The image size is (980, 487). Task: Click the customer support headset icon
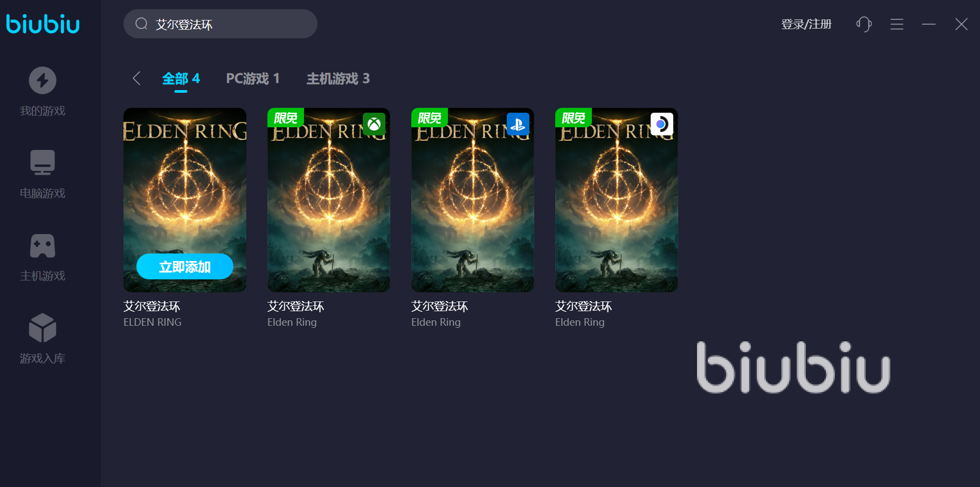pos(864,24)
